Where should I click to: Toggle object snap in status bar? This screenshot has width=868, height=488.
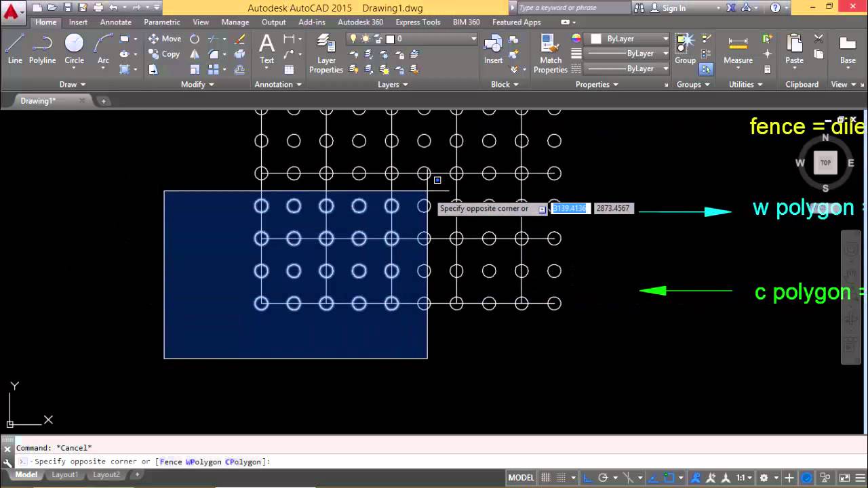pos(669,478)
